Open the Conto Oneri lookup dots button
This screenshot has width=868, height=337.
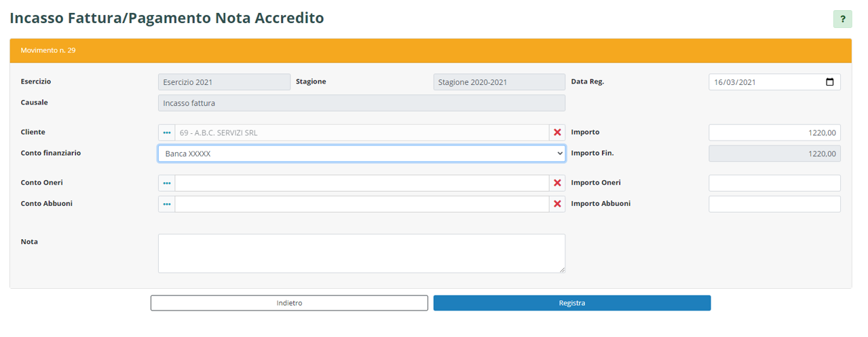pyautogui.click(x=167, y=183)
